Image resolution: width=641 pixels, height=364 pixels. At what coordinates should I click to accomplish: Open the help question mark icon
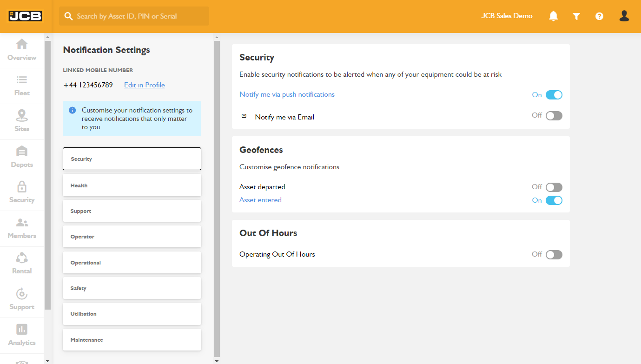click(599, 16)
